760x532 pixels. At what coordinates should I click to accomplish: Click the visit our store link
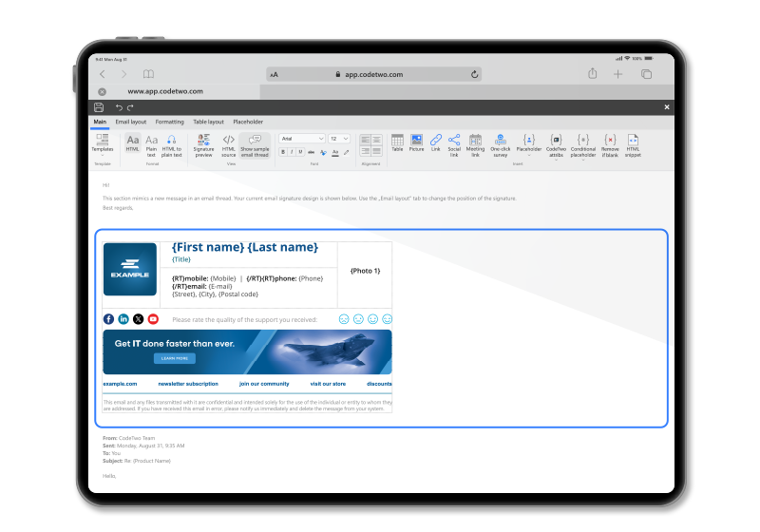(x=328, y=384)
